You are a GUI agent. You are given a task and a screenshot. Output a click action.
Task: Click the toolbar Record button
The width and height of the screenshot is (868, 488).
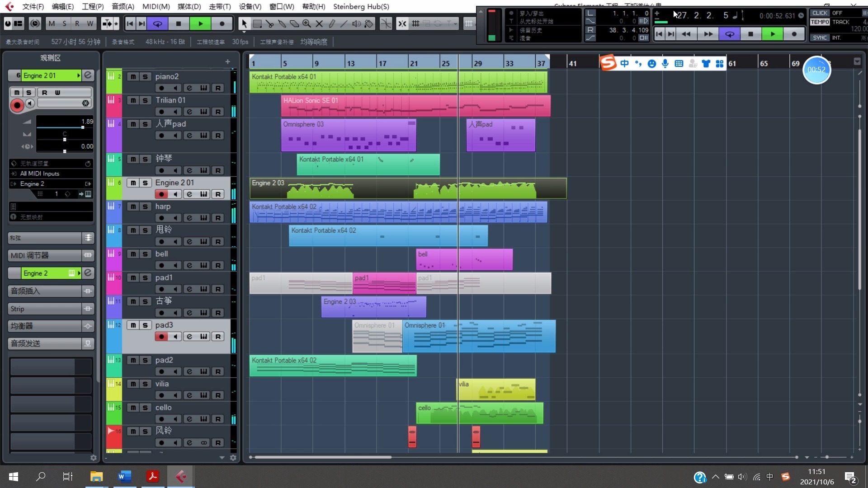222,24
